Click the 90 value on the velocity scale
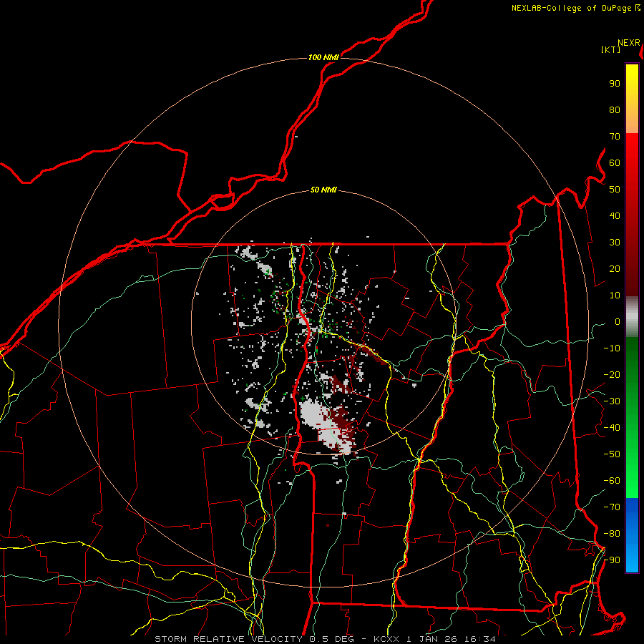Screen dimensions: 644x644 [615, 84]
